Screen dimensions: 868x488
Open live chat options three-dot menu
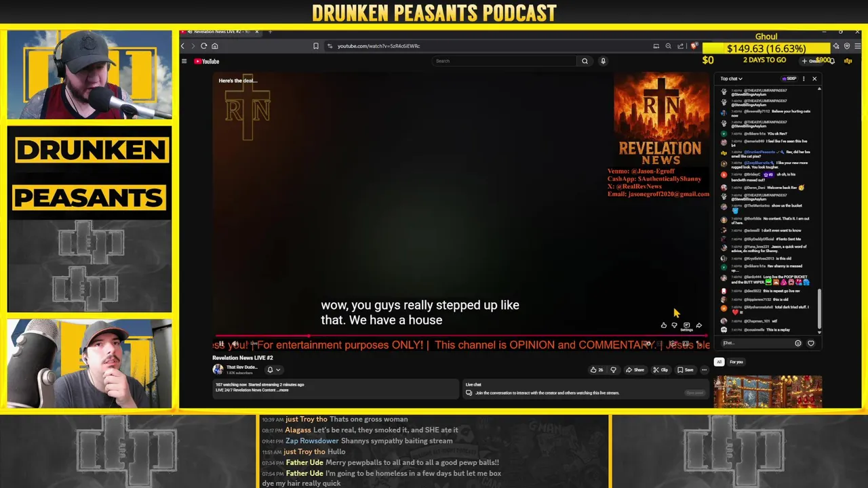pos(804,79)
